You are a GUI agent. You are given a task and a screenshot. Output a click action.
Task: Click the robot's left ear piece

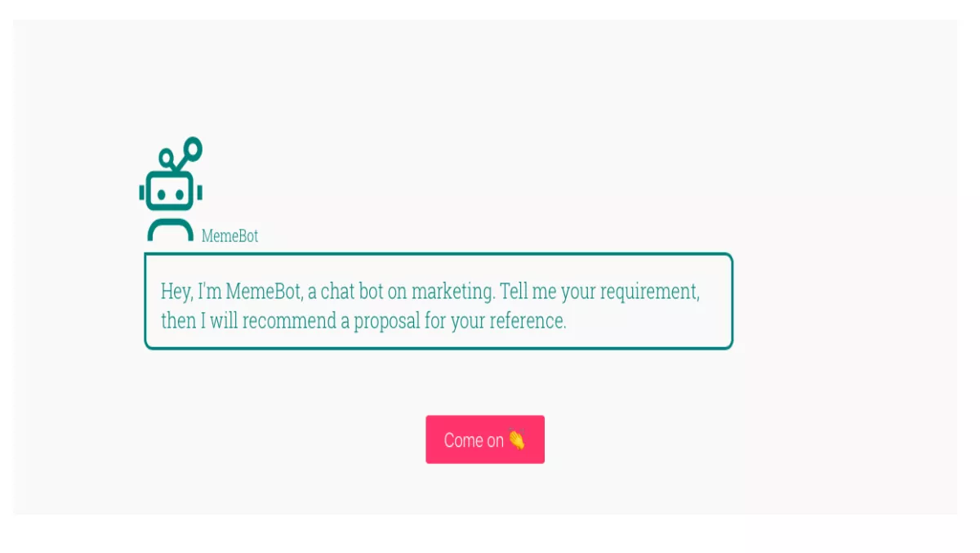coord(141,193)
